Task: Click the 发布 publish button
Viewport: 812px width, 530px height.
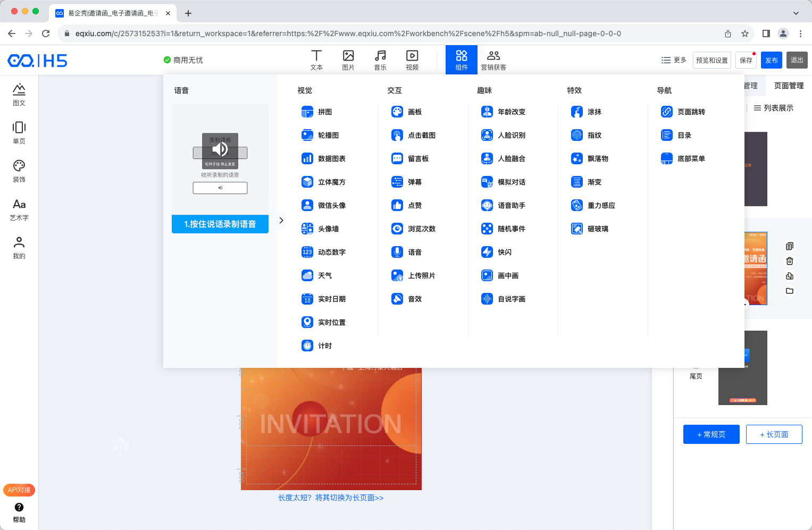Action: (771, 60)
